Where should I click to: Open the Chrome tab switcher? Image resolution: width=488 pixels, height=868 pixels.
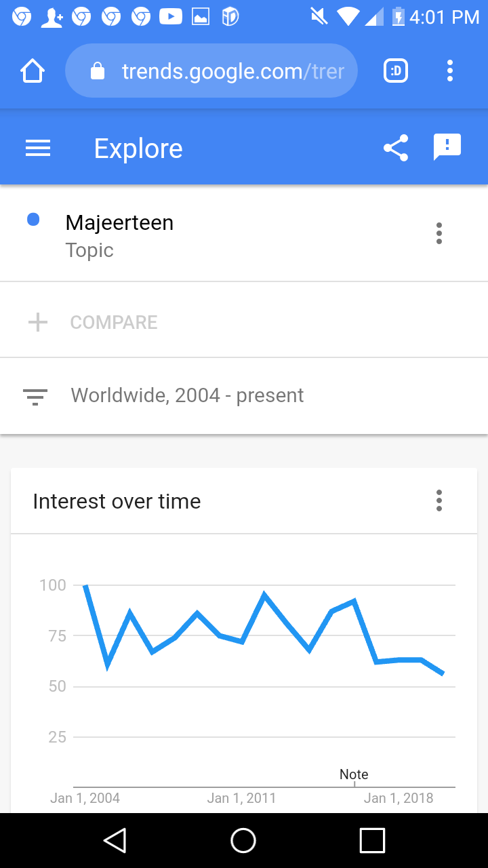click(396, 71)
